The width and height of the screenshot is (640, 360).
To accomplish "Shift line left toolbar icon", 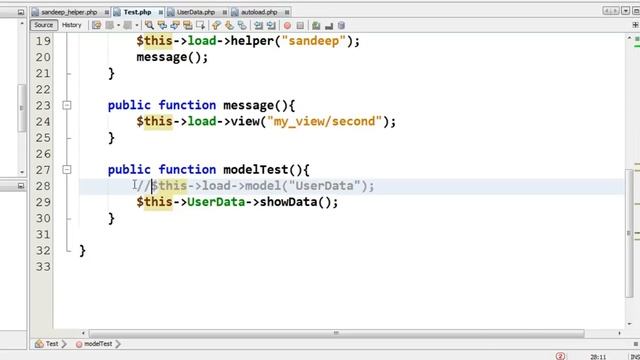I will [258, 25].
